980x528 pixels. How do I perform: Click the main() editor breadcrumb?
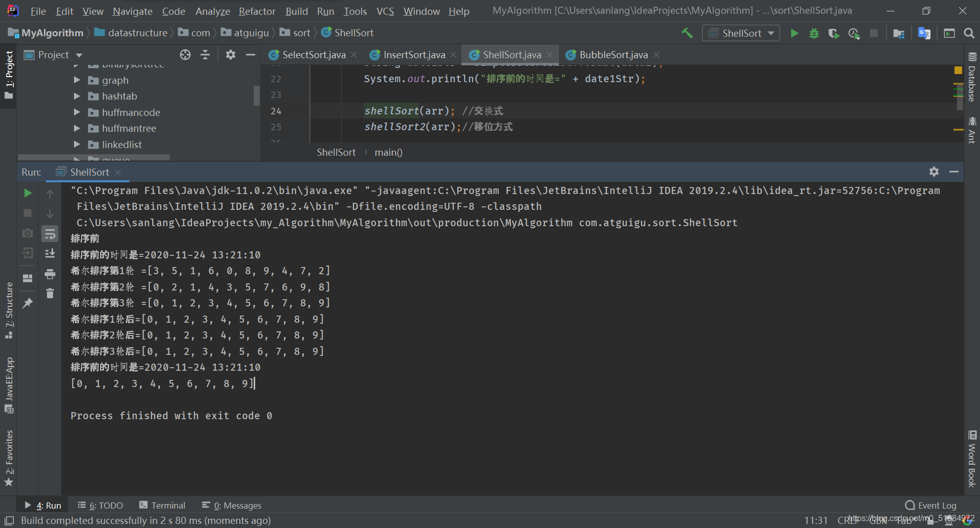(x=388, y=152)
